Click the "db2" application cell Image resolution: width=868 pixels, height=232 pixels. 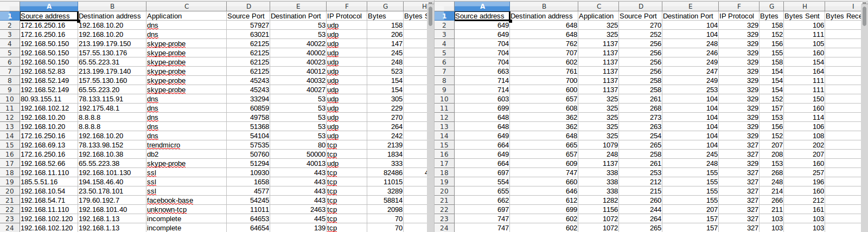tap(152, 154)
